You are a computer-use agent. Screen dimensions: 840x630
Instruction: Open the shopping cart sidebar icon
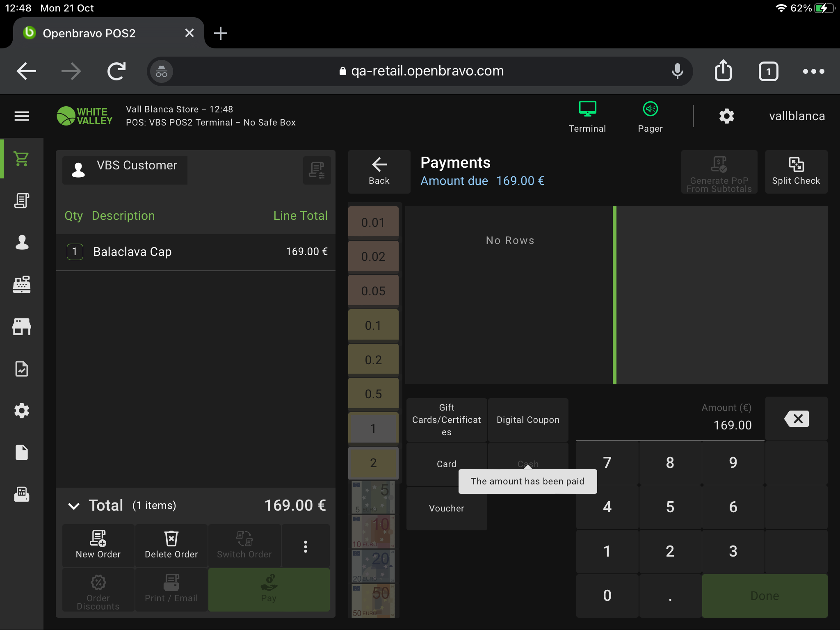(21, 159)
